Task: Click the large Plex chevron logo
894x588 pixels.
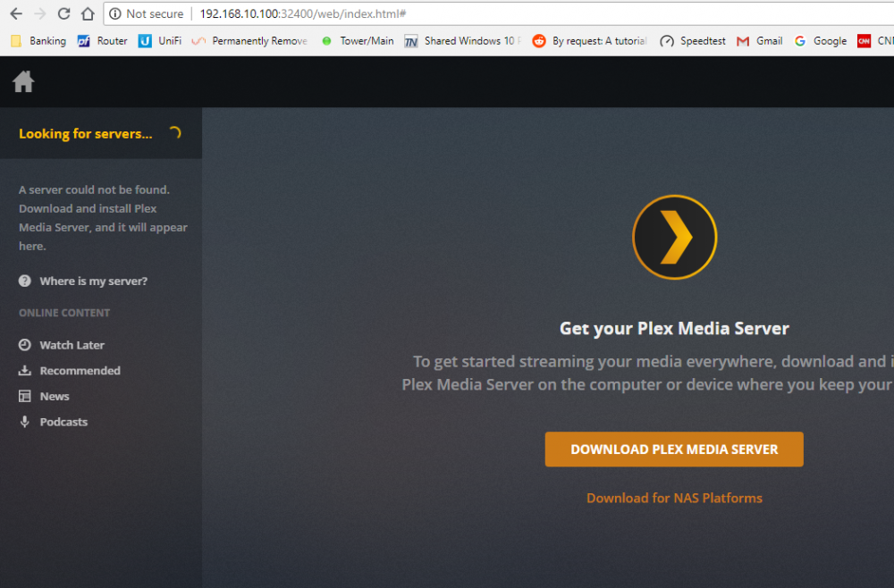Action: [x=674, y=237]
